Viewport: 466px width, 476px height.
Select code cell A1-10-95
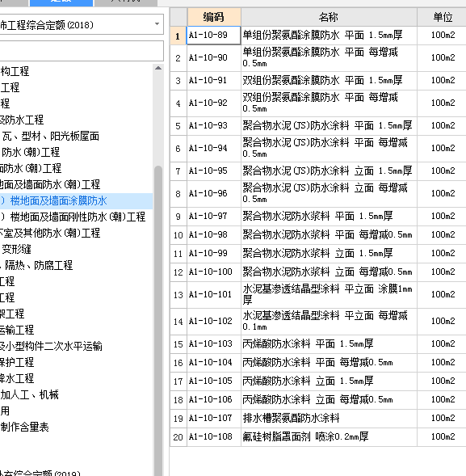pos(214,171)
